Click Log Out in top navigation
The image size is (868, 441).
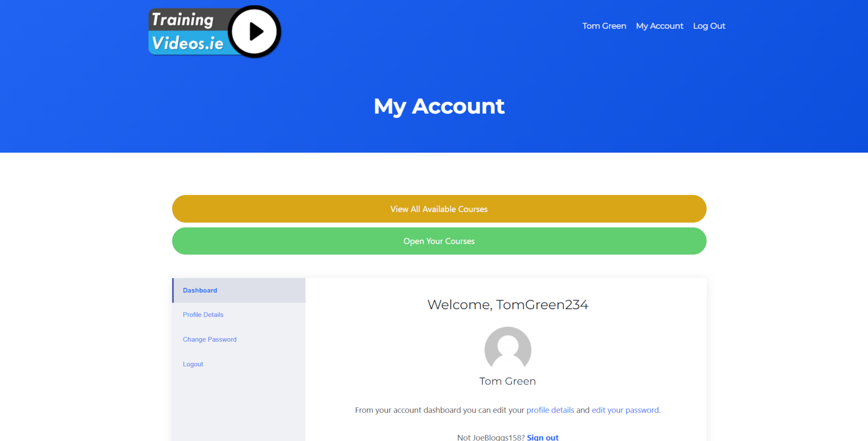(709, 26)
